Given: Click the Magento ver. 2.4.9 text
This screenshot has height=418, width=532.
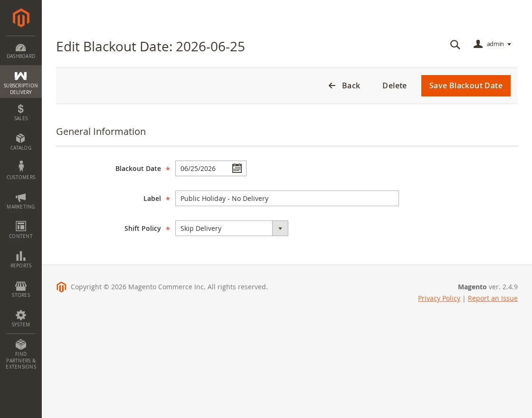Looking at the screenshot, I should tap(487, 287).
